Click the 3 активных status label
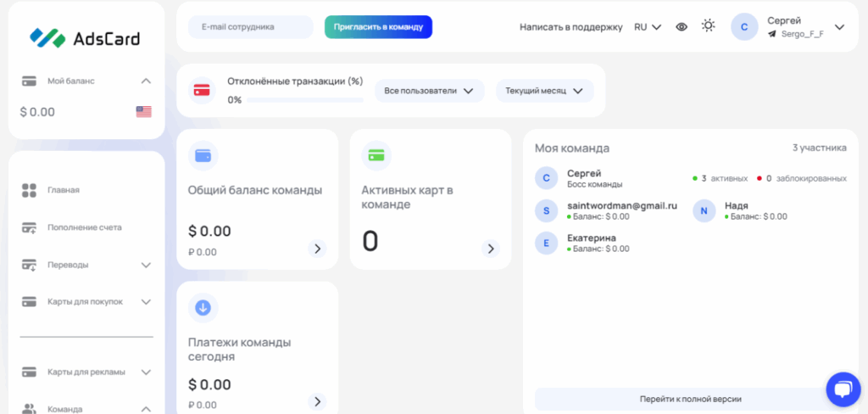The width and height of the screenshot is (868, 414). (x=721, y=178)
